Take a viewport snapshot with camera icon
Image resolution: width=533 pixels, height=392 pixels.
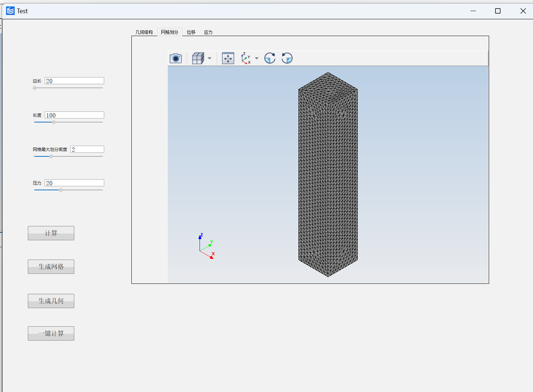[x=176, y=58]
